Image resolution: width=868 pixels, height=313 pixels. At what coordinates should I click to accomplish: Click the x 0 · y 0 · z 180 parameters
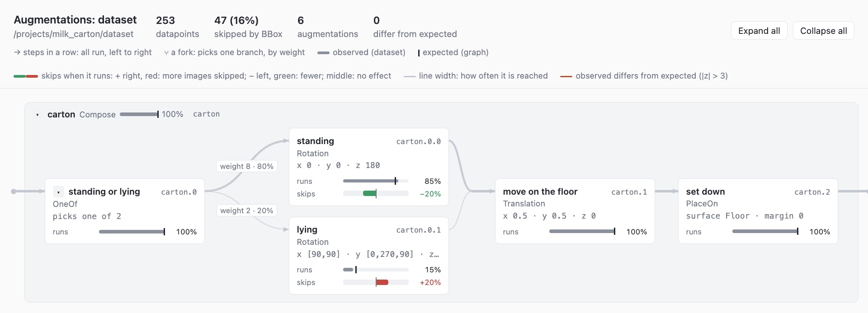[338, 165]
